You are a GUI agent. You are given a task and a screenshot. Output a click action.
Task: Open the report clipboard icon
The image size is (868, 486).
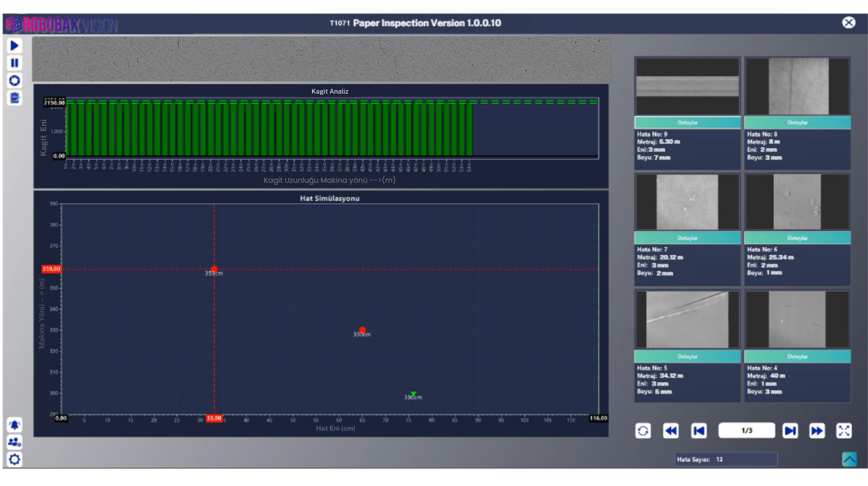[x=14, y=98]
